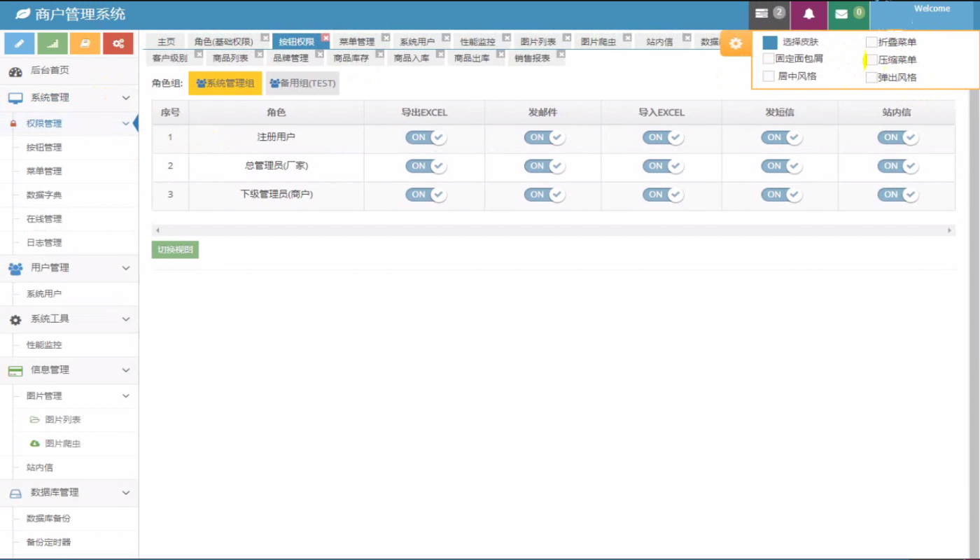Toggle 发邮件 switch for 总管理员(厂家)
The height and width of the screenshot is (560, 980).
[x=545, y=166]
